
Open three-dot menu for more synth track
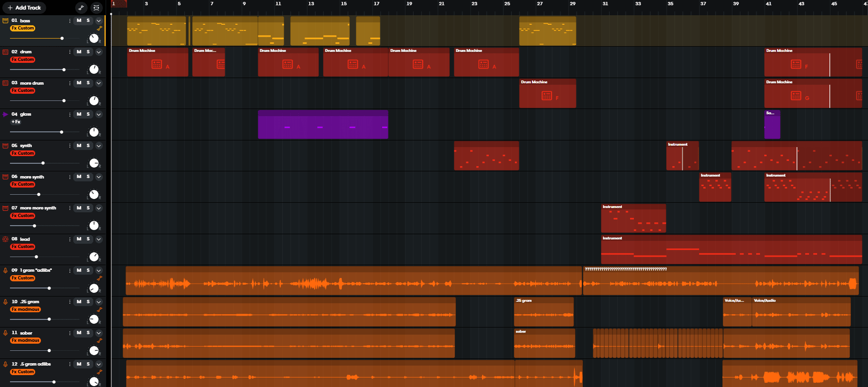69,177
